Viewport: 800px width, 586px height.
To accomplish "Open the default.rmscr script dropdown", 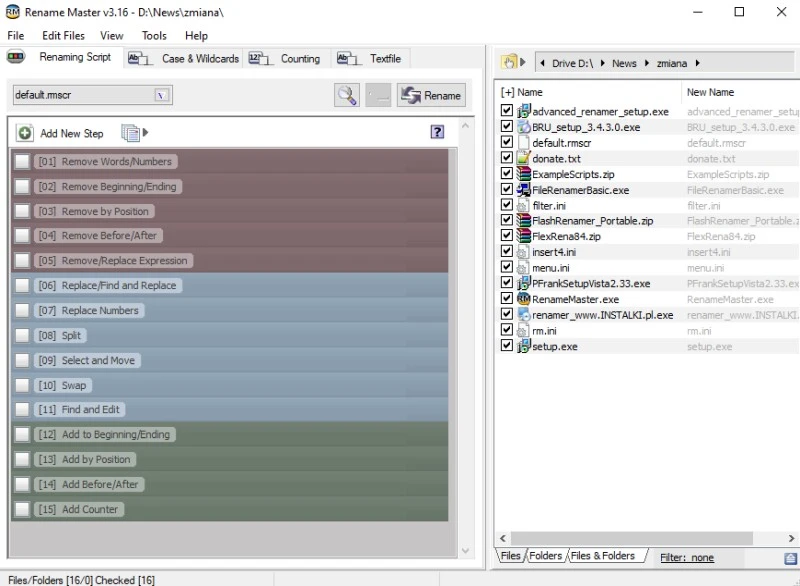I will click(x=163, y=95).
